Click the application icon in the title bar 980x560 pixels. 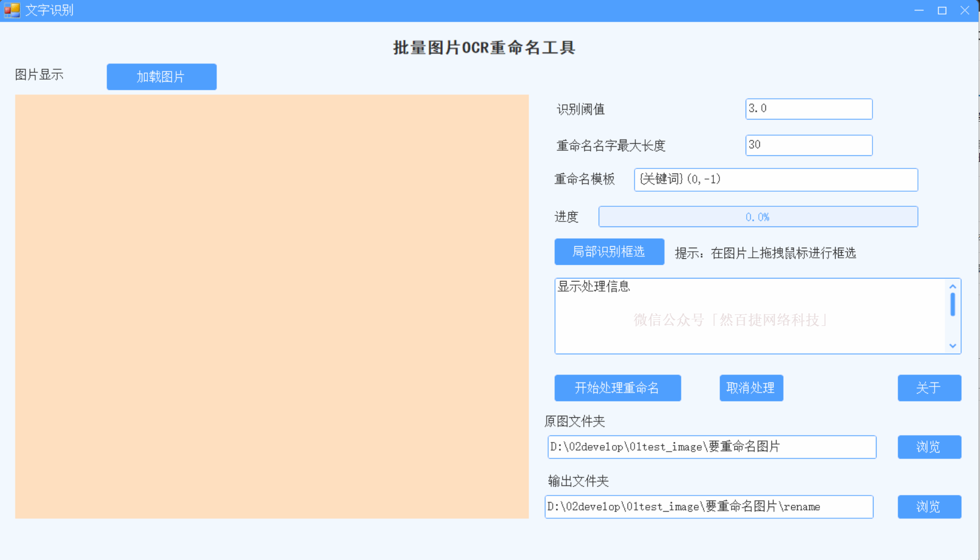pyautogui.click(x=11, y=10)
